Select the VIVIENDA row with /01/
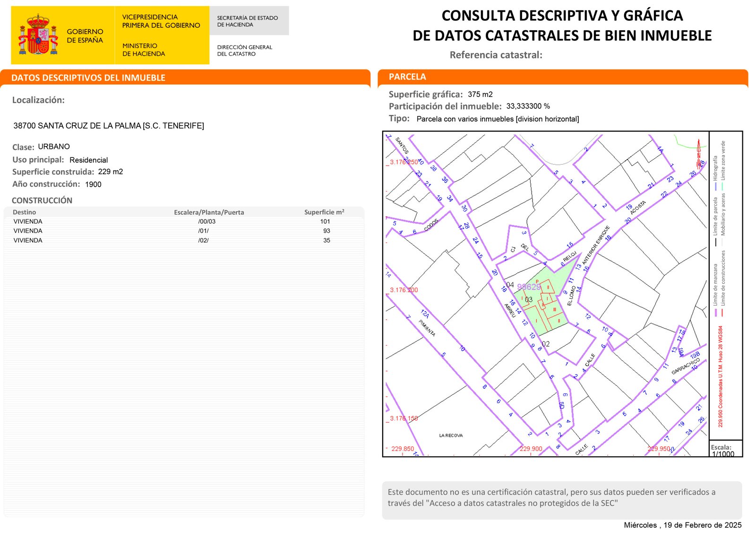Screen dimensions: 756x538 click(x=184, y=231)
